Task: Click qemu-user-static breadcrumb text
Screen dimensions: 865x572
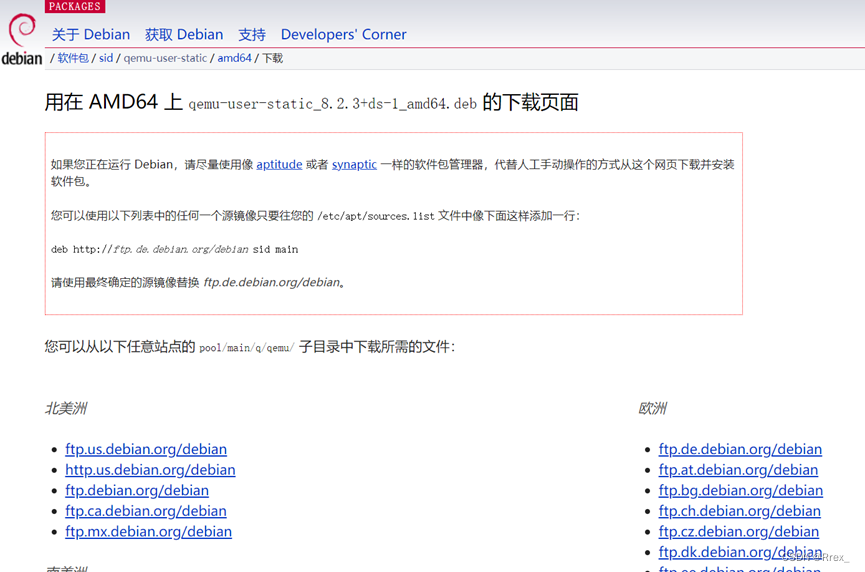Action: 165,58
